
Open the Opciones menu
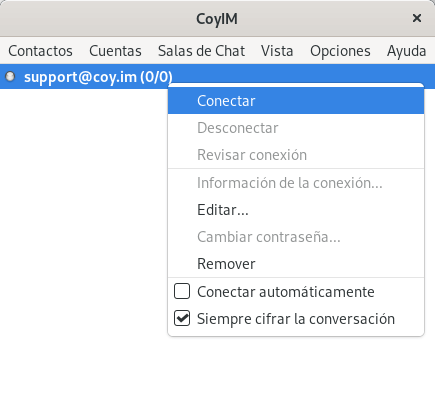340,51
